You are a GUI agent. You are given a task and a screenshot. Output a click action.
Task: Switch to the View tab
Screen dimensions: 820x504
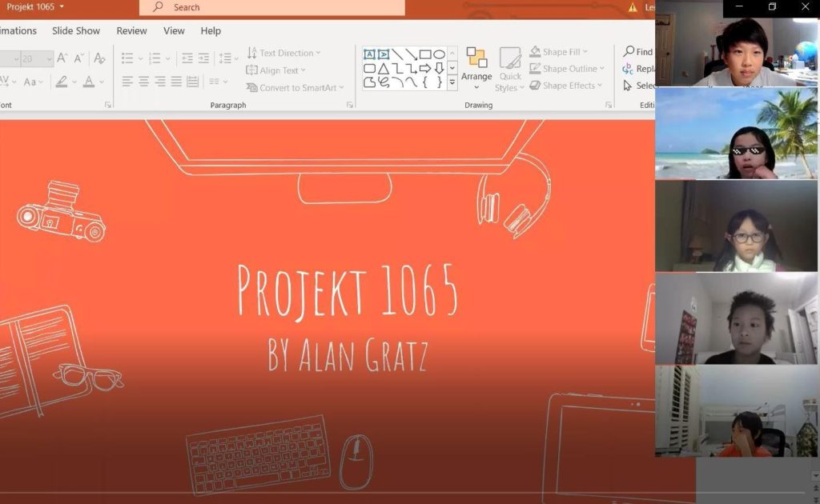click(174, 31)
